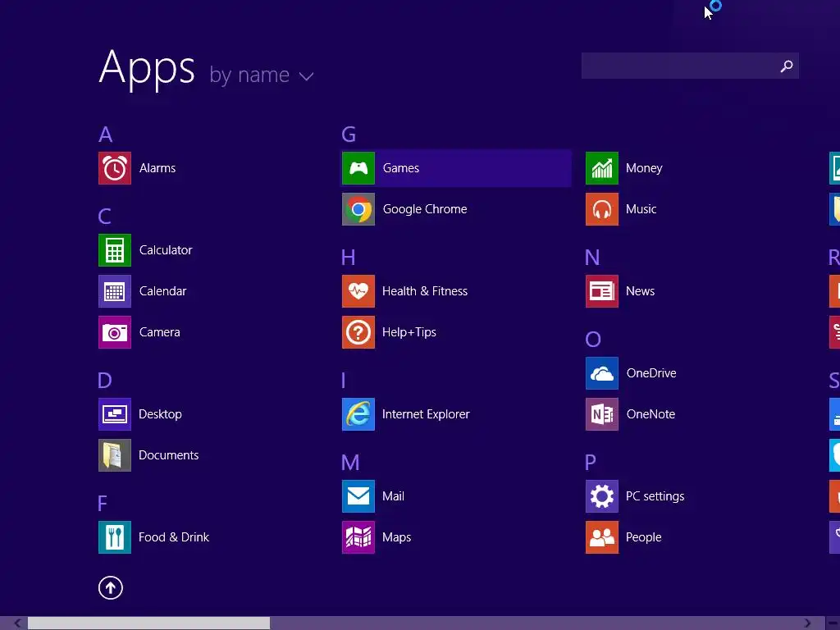This screenshot has height=630, width=840.
Task: Launch the OneNote icon
Action: click(x=602, y=414)
